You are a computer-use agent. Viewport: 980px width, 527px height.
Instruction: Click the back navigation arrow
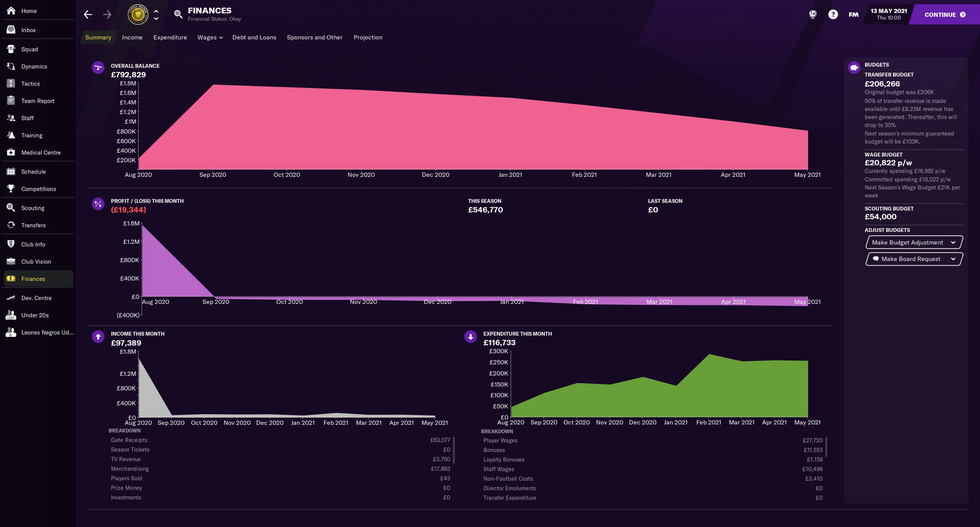point(88,15)
